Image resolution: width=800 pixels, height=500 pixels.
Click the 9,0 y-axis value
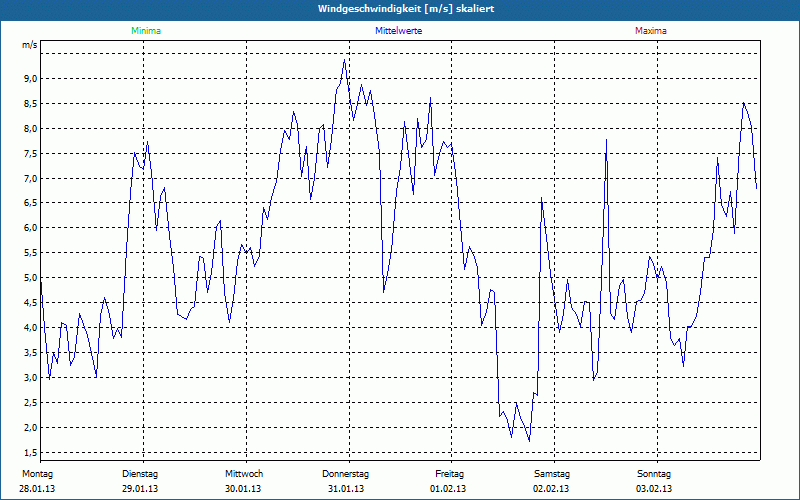coord(31,79)
